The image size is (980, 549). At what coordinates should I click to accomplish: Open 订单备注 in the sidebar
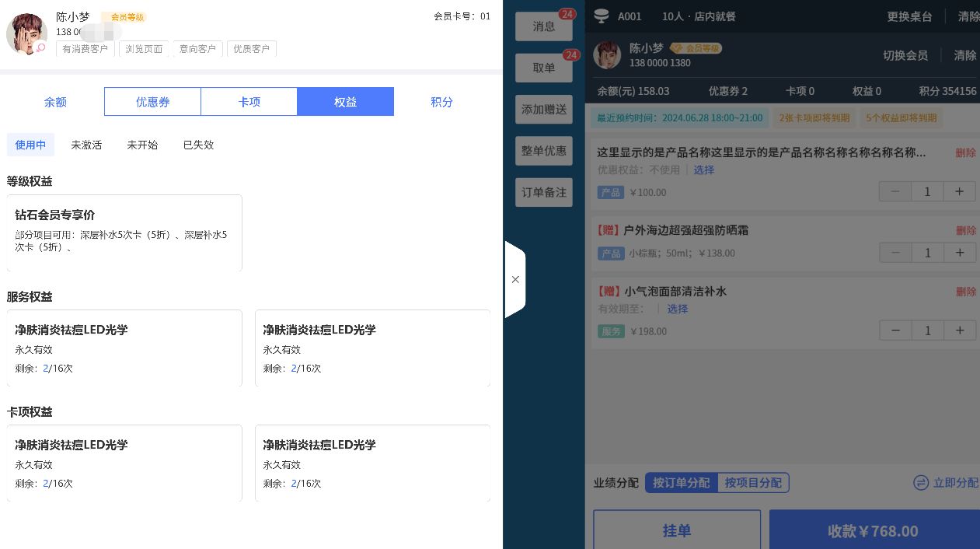[x=544, y=192]
